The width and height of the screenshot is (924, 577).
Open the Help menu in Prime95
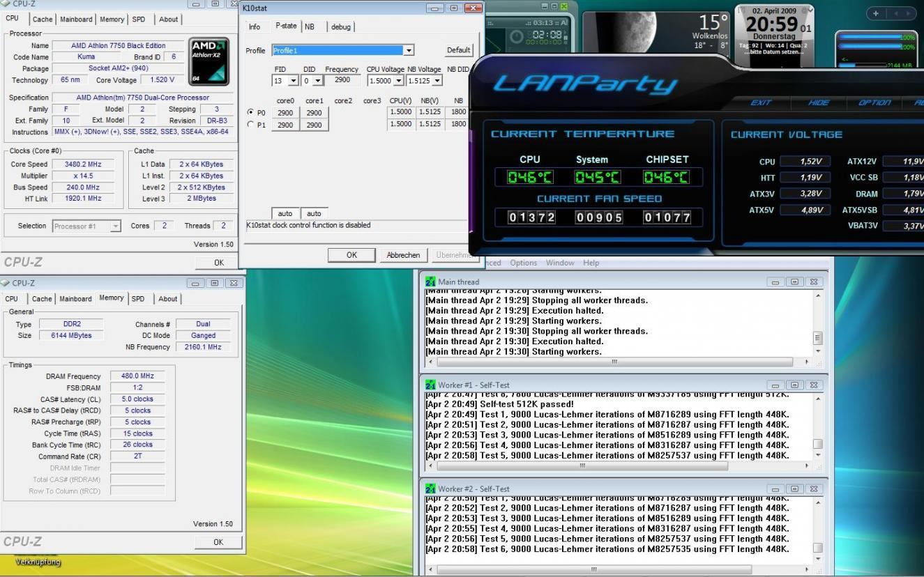pos(591,263)
